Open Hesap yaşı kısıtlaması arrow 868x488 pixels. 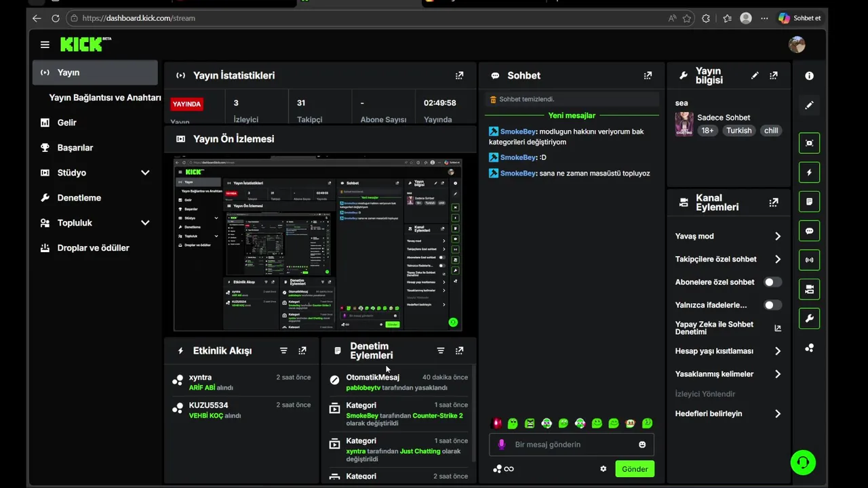[778, 351]
